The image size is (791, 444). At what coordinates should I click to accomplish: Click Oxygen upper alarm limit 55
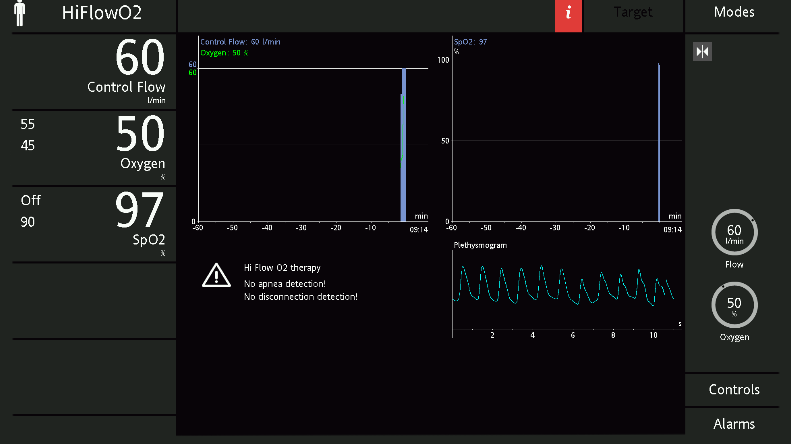click(28, 124)
